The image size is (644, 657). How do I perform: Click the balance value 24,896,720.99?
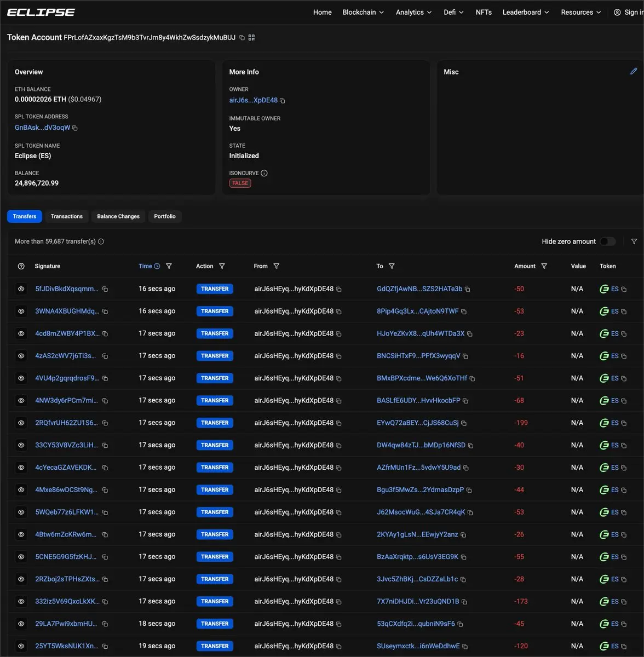(x=37, y=183)
